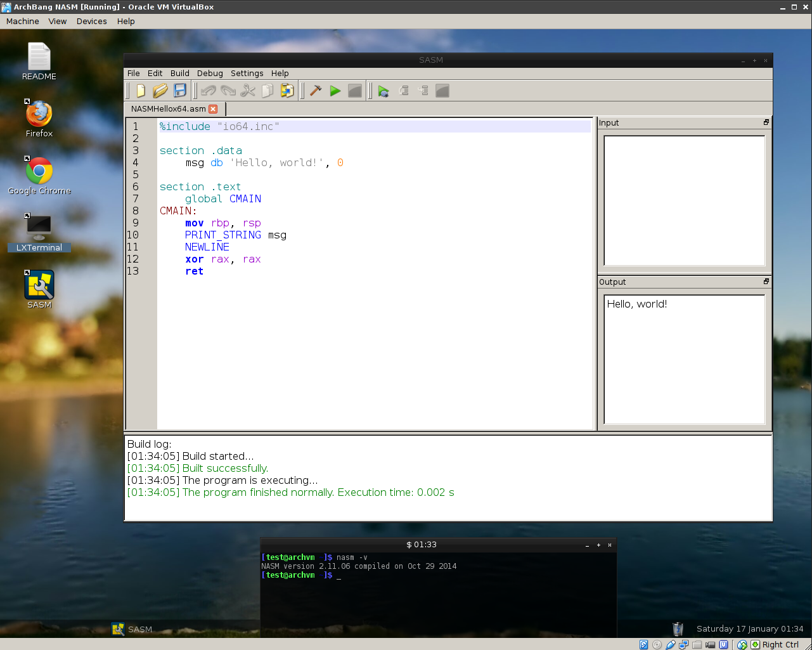Paste with the clipboard icon

tap(287, 91)
